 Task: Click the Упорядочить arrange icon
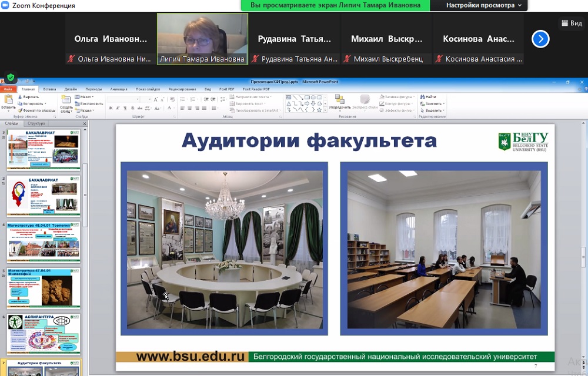(x=340, y=100)
